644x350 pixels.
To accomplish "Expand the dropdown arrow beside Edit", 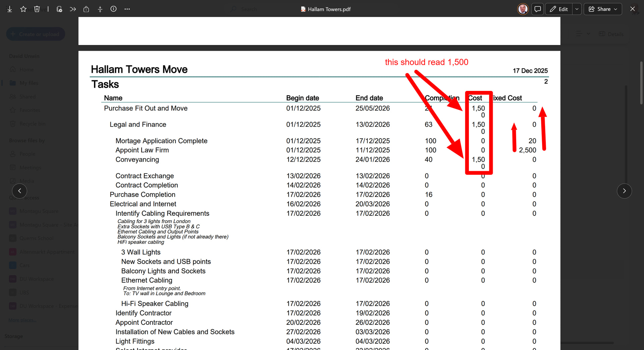I will click(577, 9).
